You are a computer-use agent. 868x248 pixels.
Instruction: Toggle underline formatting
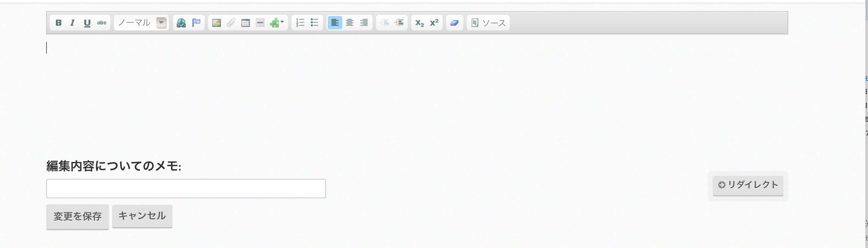[87, 23]
